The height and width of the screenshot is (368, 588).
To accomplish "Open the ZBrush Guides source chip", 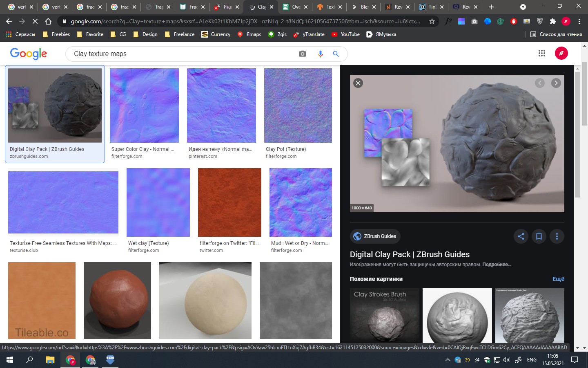I will click(x=375, y=236).
